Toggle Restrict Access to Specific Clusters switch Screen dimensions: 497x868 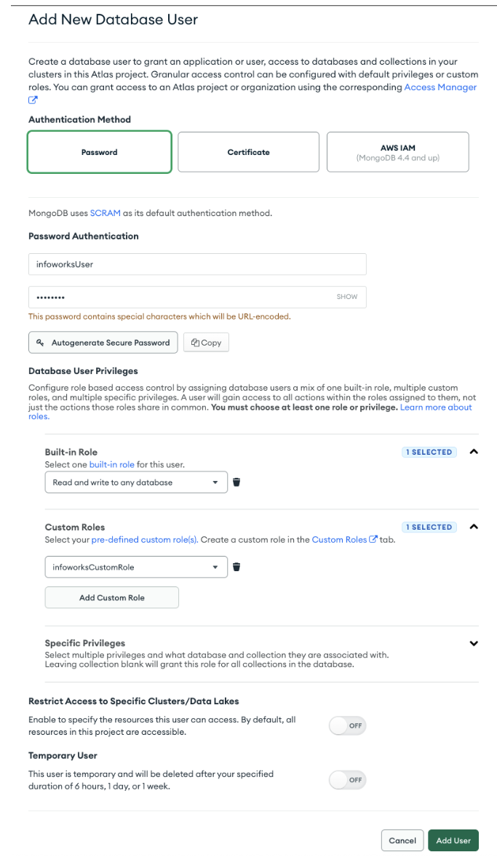(x=347, y=726)
